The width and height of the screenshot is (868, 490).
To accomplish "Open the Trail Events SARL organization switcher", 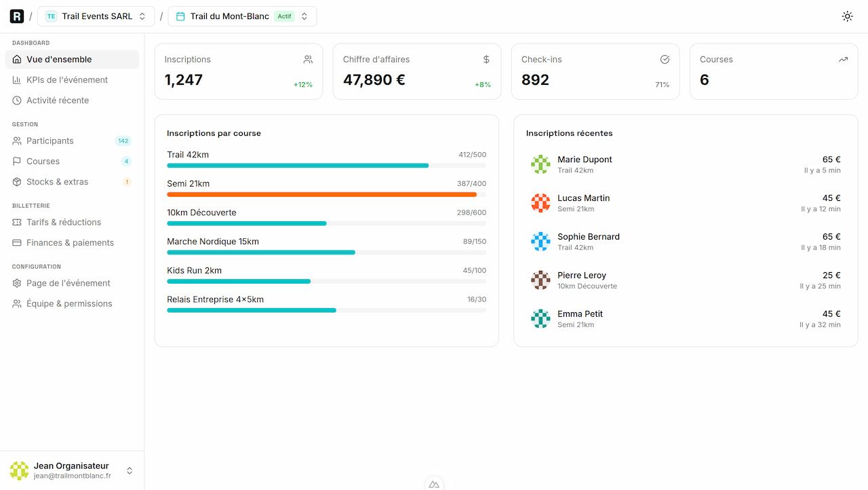I will pos(95,16).
